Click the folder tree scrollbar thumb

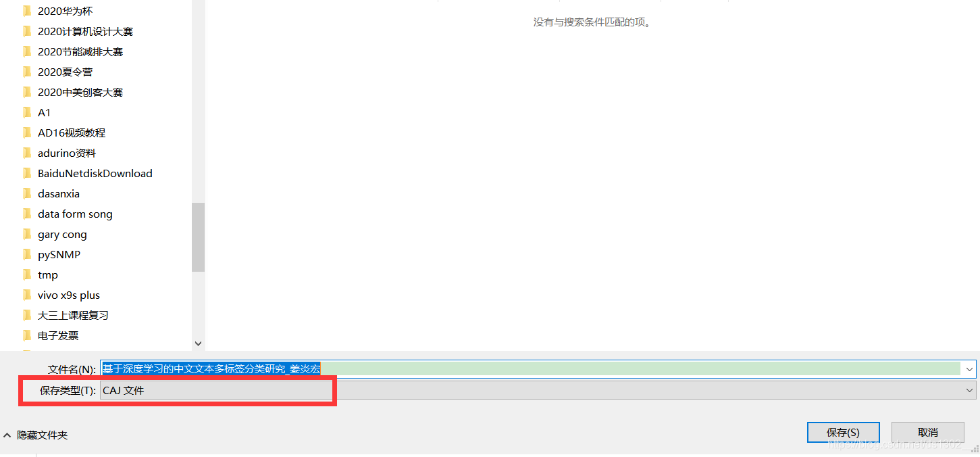198,237
